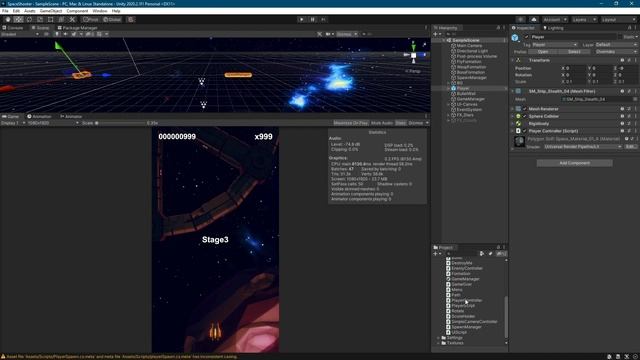Open the File menu

coord(5,11)
